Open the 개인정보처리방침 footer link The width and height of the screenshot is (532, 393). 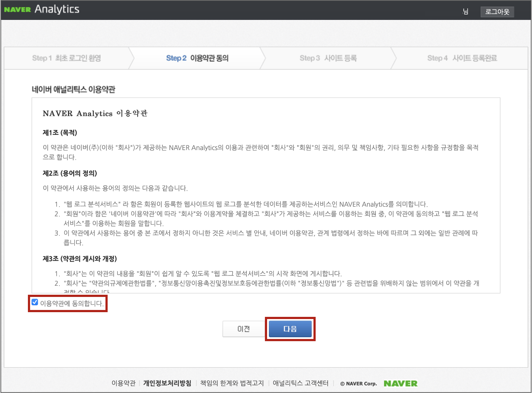point(167,383)
